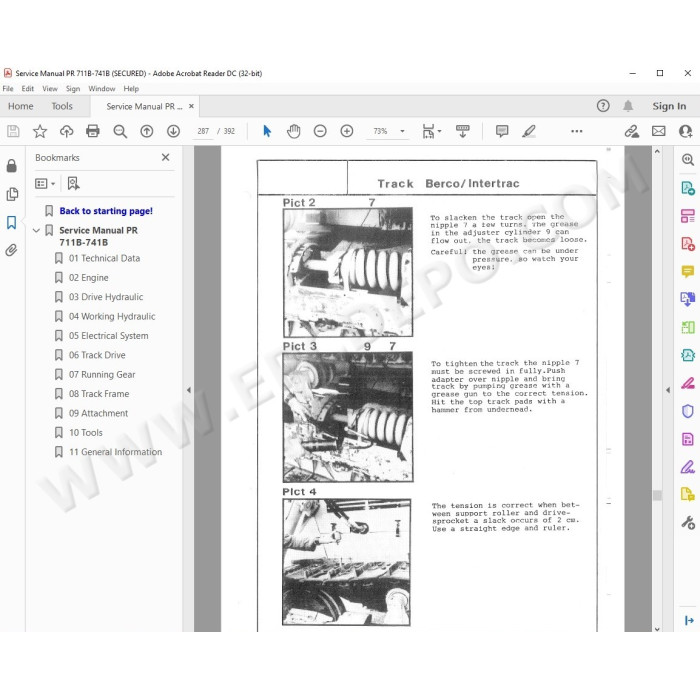Open the Help menu

point(131,89)
